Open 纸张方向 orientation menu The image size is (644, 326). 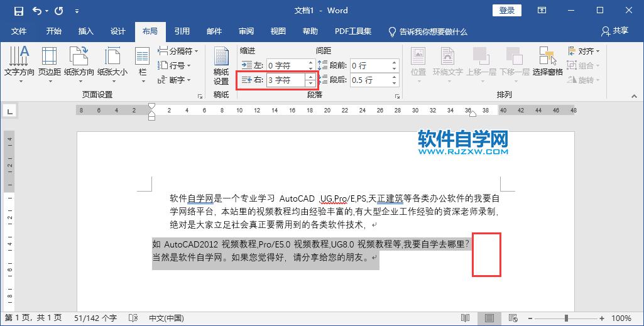[79, 65]
